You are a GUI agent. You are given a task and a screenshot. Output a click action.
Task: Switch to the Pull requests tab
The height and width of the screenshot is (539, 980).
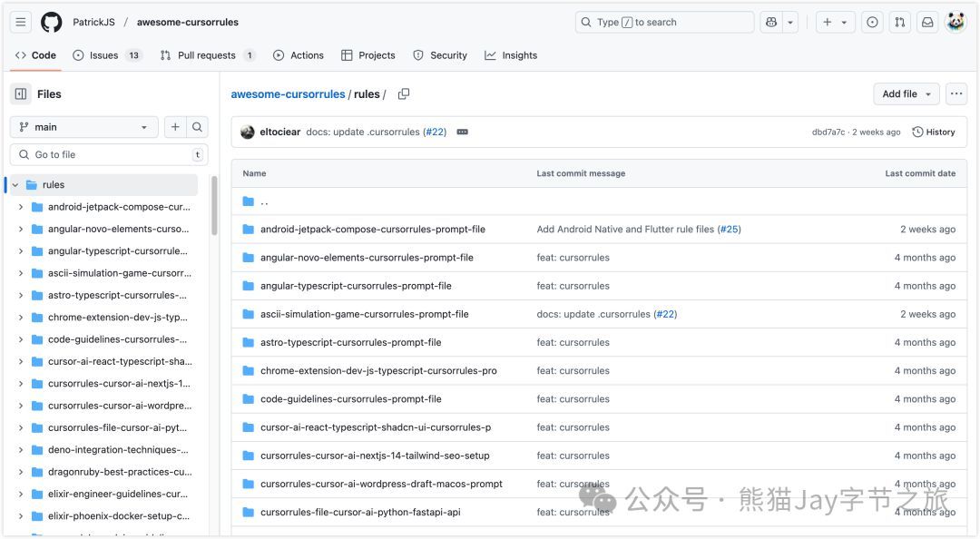pyautogui.click(x=208, y=55)
